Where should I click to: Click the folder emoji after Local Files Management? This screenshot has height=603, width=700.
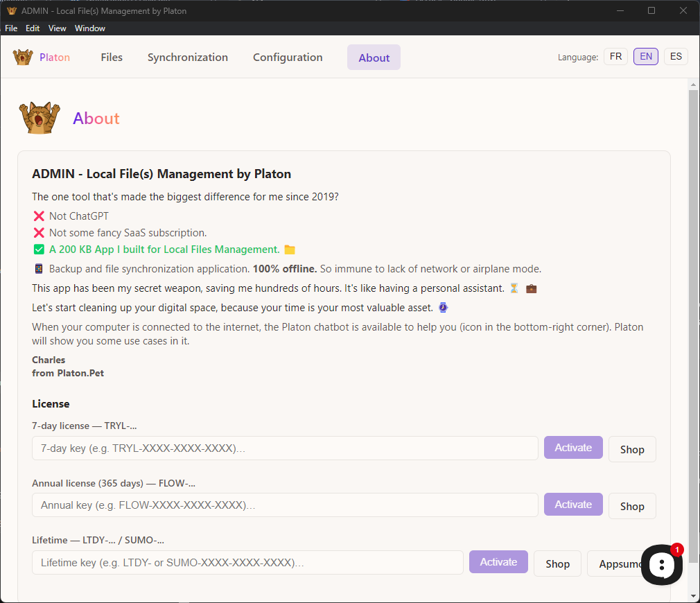[x=290, y=250]
